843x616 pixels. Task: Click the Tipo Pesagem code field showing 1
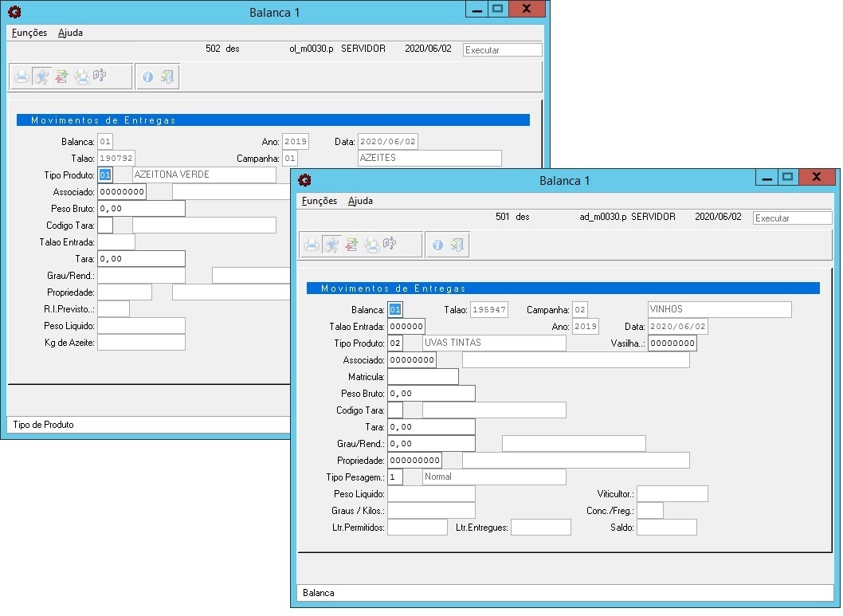click(x=395, y=477)
